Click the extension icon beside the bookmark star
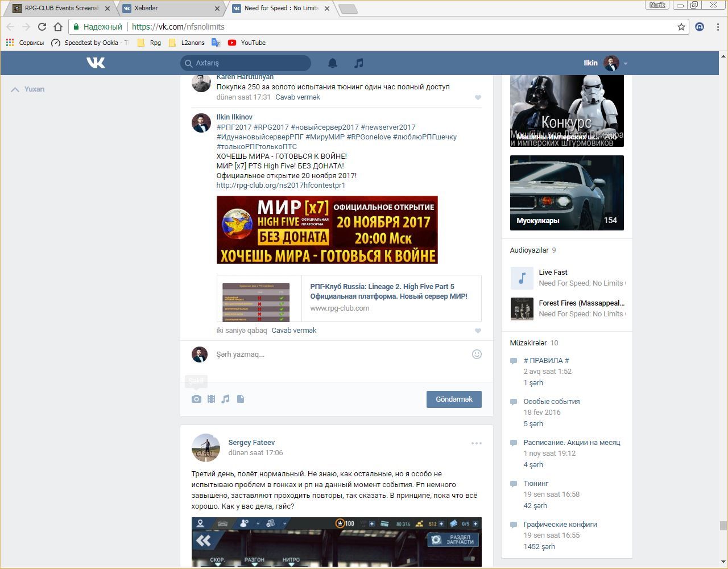This screenshot has height=569, width=728. (700, 27)
